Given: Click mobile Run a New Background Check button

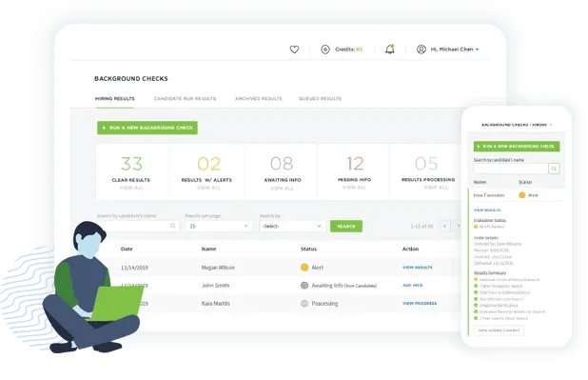Looking at the screenshot, I should pyautogui.click(x=517, y=147).
